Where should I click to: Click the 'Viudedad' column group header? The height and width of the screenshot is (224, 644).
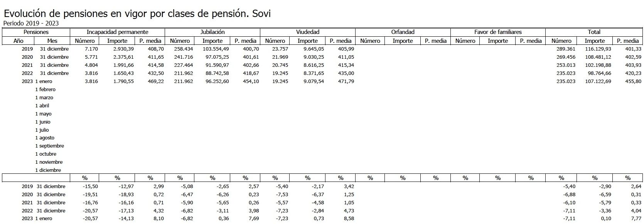pyautogui.click(x=307, y=32)
